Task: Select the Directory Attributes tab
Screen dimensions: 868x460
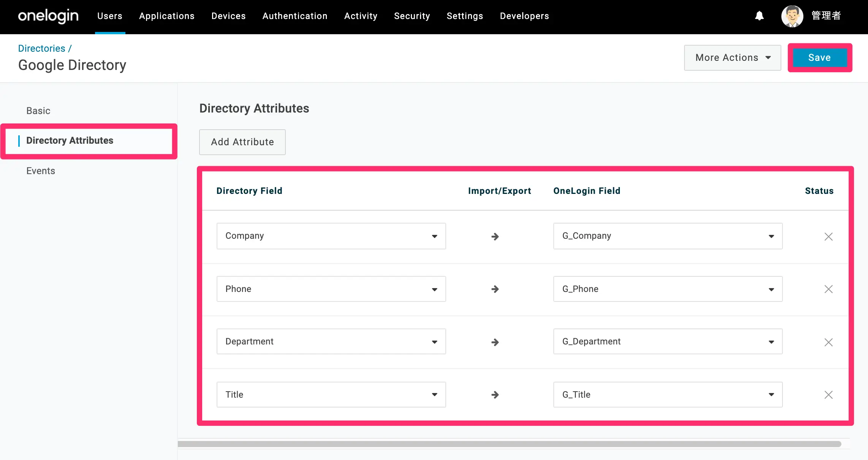Action: pos(70,141)
